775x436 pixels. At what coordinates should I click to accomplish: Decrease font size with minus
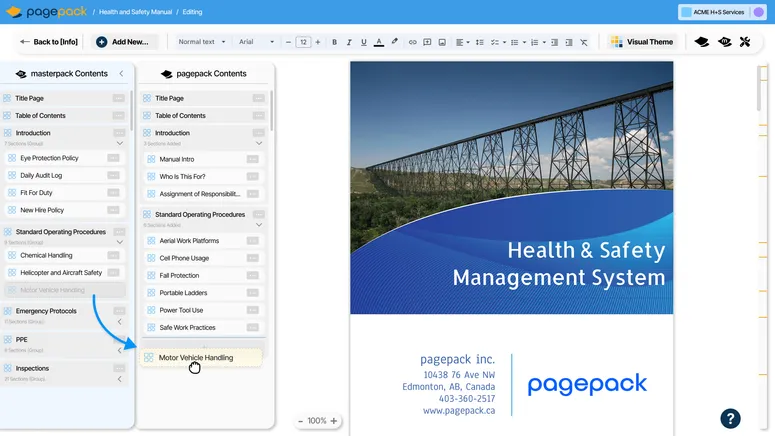tap(288, 42)
